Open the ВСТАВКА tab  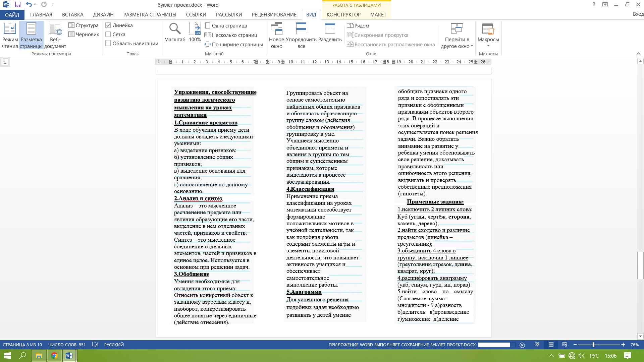click(72, 15)
